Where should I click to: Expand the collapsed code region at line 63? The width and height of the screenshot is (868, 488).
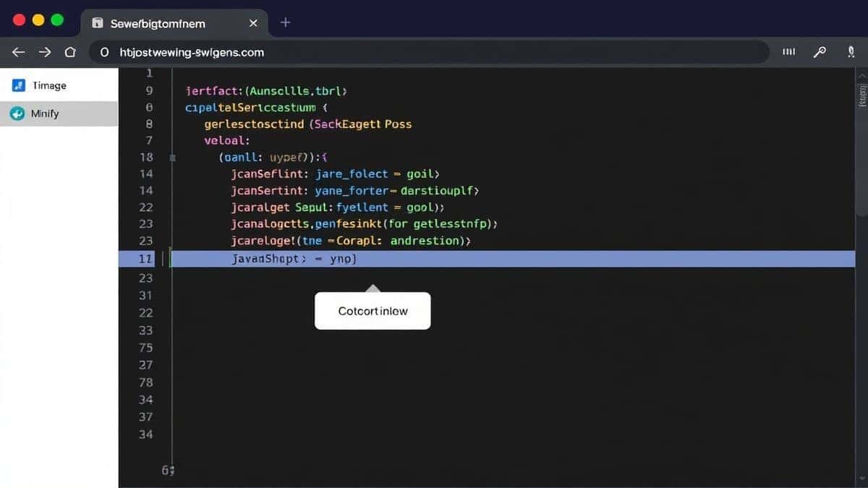[x=169, y=470]
